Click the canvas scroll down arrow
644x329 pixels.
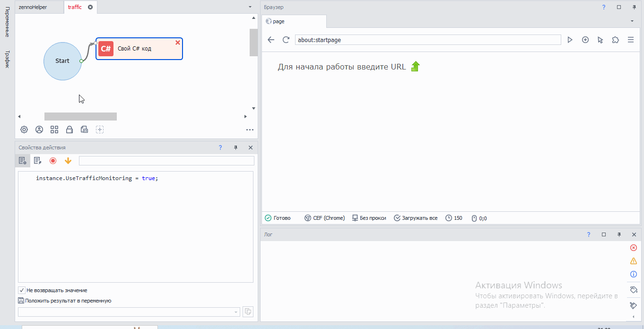[253, 108]
